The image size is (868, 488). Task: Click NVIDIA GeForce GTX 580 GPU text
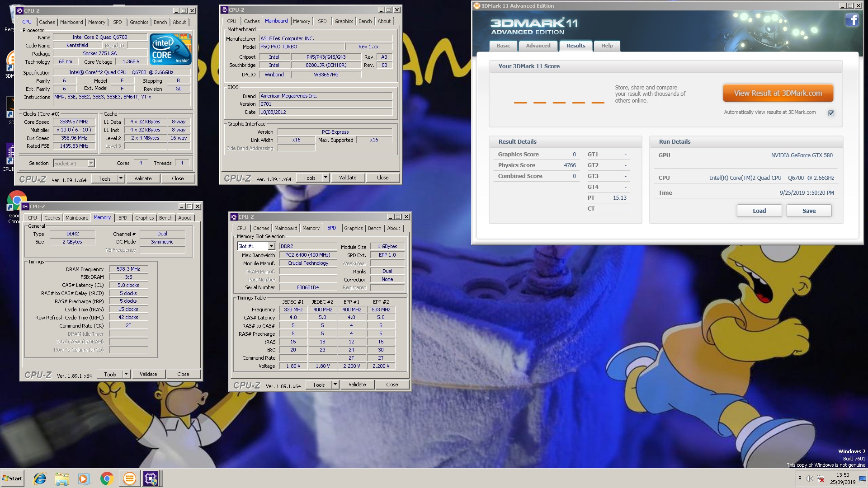pyautogui.click(x=802, y=155)
